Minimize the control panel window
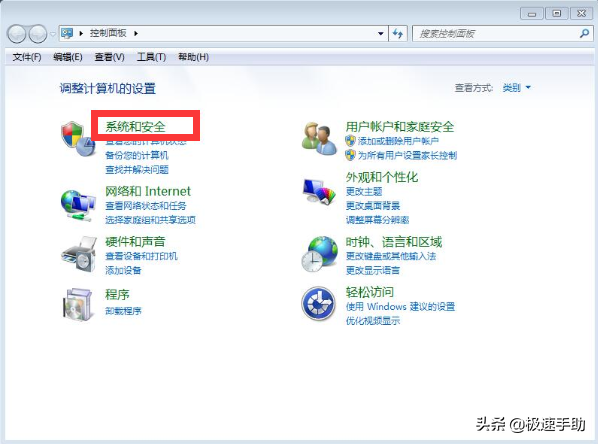Image resolution: width=598 pixels, height=444 pixels. [532, 14]
